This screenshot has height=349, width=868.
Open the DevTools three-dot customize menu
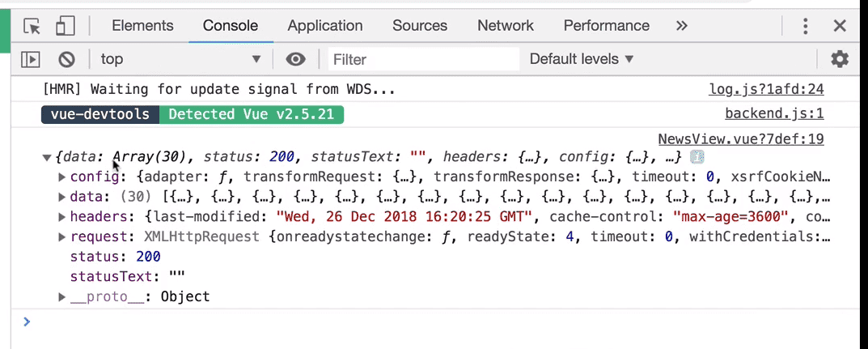[x=806, y=26]
